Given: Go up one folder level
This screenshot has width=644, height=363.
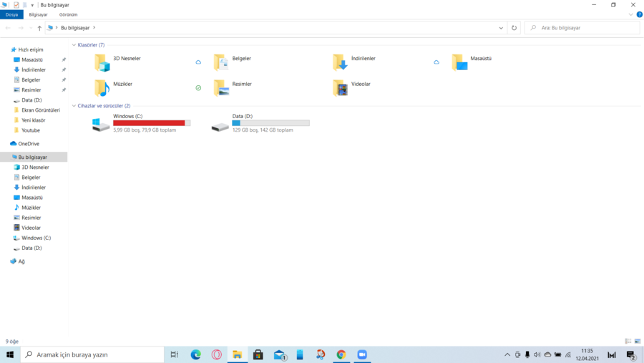Looking at the screenshot, I should [39, 28].
